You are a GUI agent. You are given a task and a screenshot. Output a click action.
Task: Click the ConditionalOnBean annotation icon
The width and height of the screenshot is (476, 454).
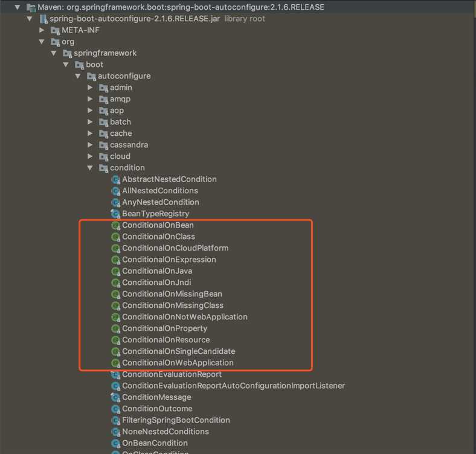(115, 225)
